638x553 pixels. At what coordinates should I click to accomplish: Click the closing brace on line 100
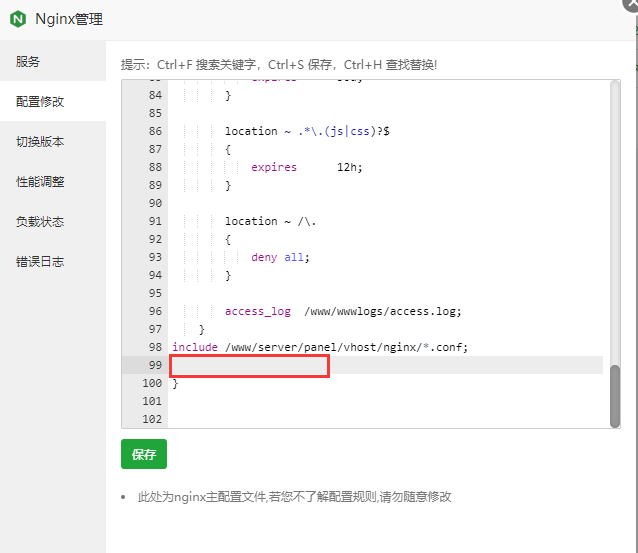[175, 383]
